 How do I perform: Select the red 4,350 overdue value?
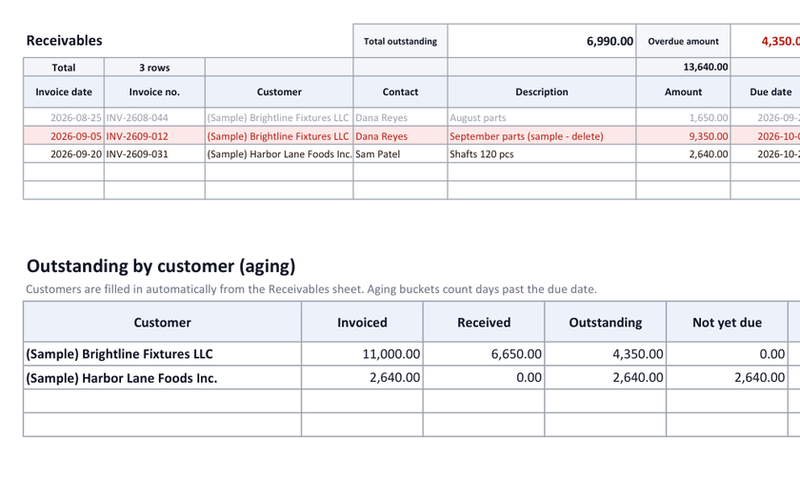[765, 41]
